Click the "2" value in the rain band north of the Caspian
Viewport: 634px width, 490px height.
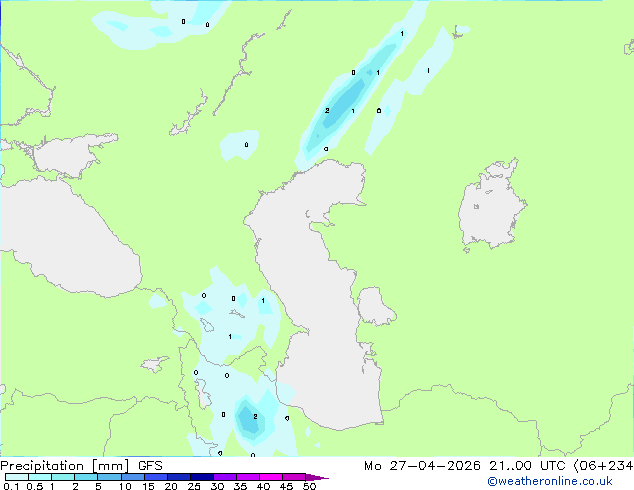click(327, 110)
